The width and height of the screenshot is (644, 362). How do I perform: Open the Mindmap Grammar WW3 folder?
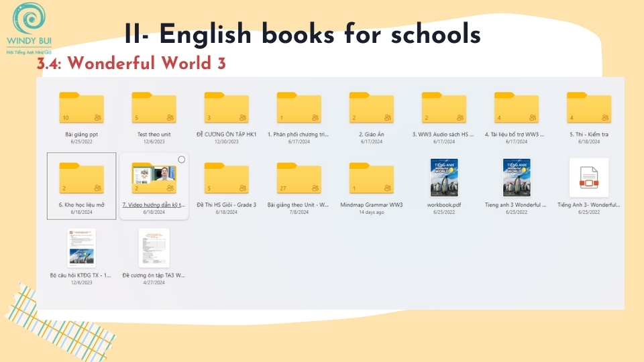(x=371, y=180)
